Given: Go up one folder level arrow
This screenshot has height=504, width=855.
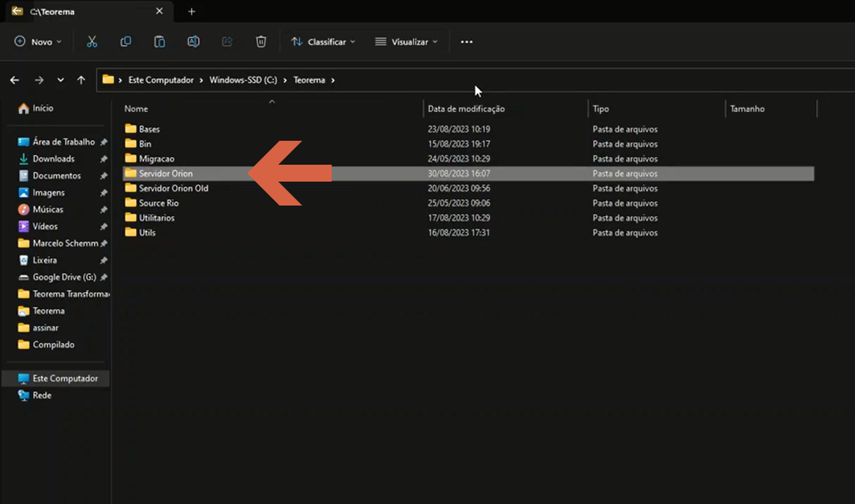Looking at the screenshot, I should point(81,80).
